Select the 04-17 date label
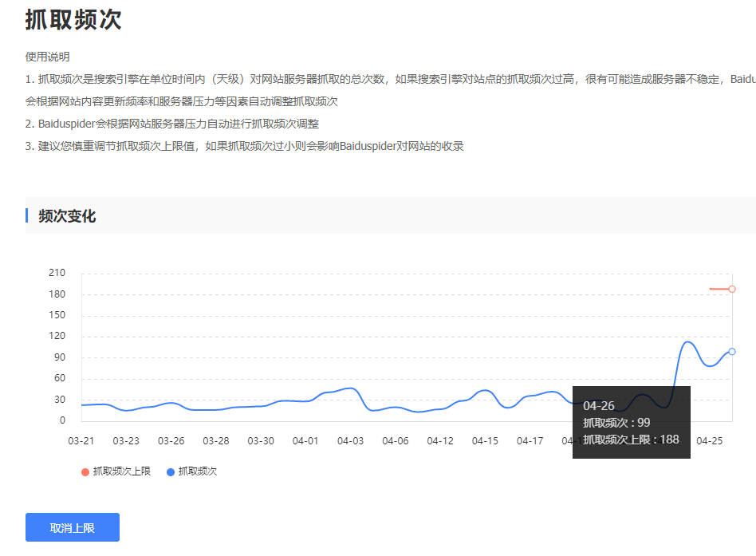This screenshot has width=756, height=556. pyautogui.click(x=530, y=441)
